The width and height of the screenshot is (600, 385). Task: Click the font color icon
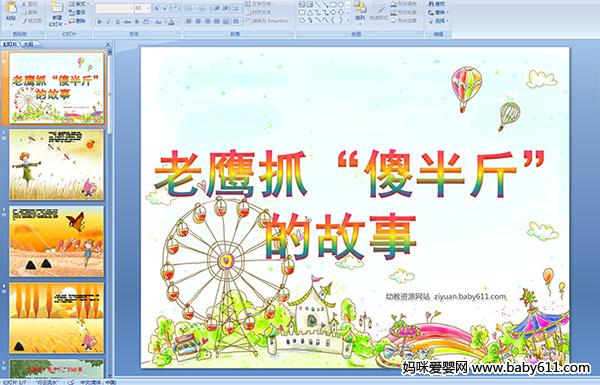[172, 22]
